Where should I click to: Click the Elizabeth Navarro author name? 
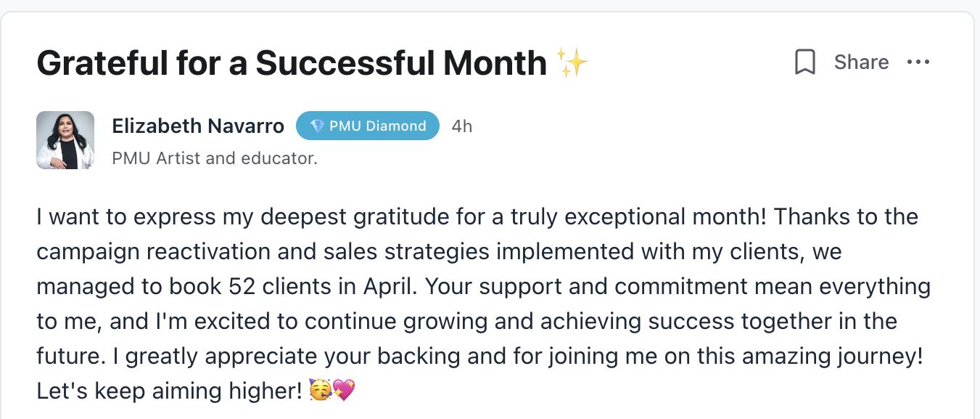click(x=198, y=126)
